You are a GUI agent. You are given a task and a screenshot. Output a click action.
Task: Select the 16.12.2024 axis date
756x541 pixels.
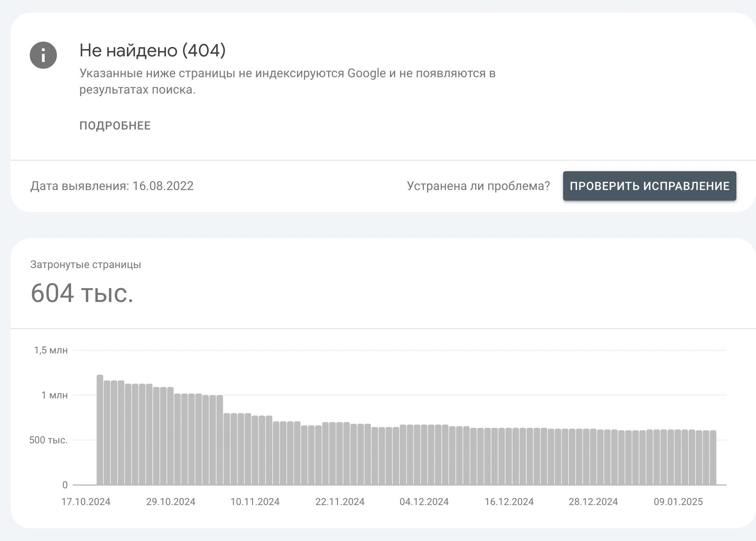(x=509, y=502)
